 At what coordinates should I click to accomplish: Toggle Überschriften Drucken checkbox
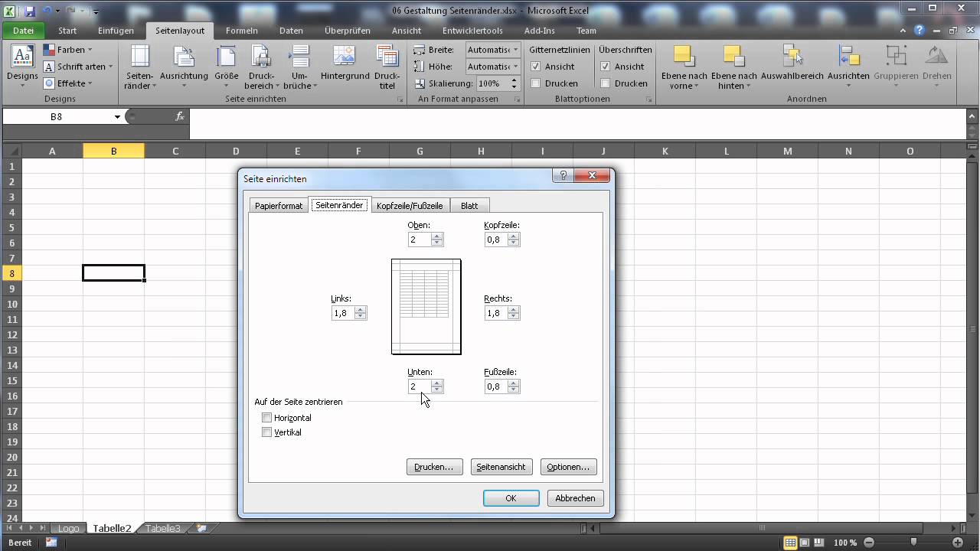(x=606, y=83)
